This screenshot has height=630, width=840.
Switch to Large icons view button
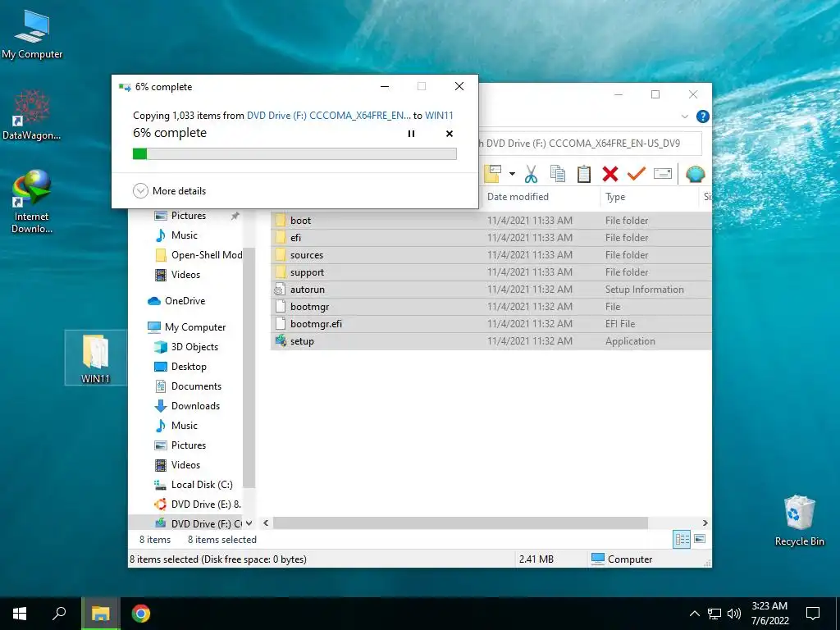[700, 540]
